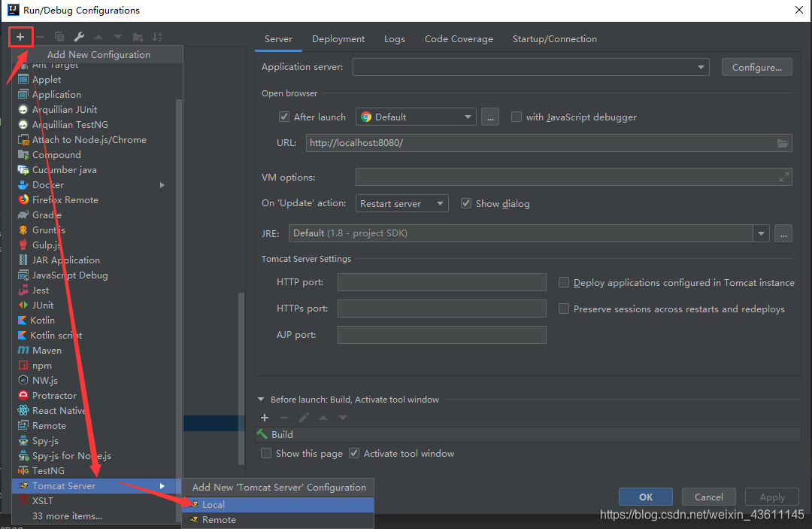The height and width of the screenshot is (529, 812).
Task: Click the wrench Edit Defaults icon
Action: [79, 37]
